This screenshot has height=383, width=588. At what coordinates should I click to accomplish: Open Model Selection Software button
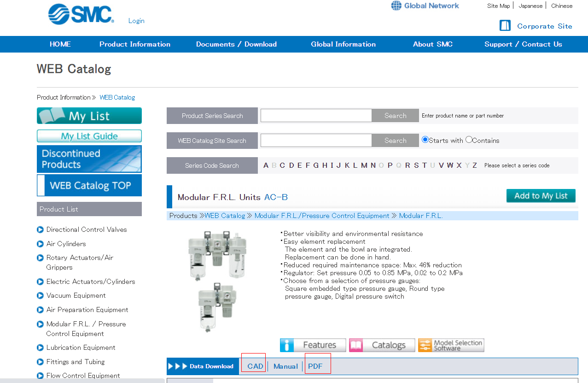click(x=451, y=345)
